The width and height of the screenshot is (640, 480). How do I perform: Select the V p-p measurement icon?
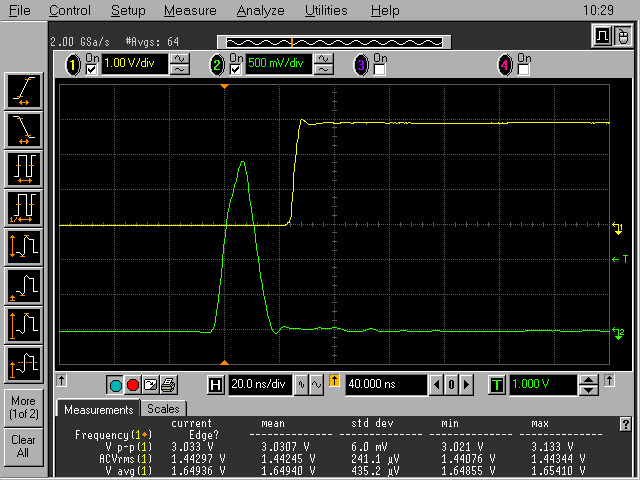pyautogui.click(x=24, y=247)
